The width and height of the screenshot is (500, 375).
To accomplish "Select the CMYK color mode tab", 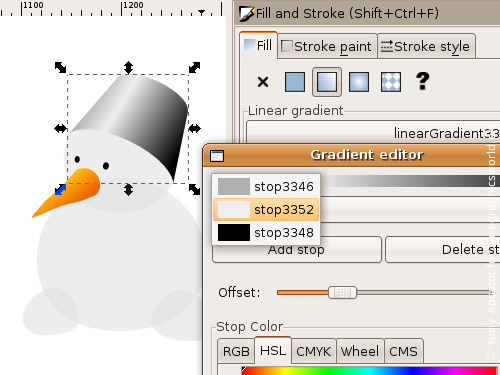I will click(x=313, y=351).
